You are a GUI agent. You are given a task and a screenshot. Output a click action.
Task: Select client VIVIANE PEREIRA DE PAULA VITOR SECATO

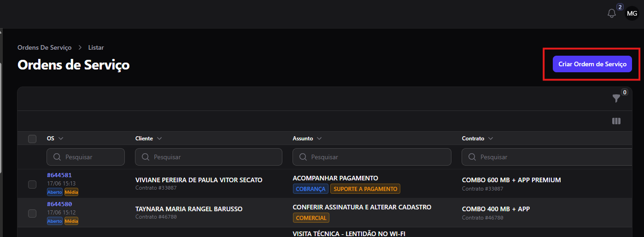199,180
